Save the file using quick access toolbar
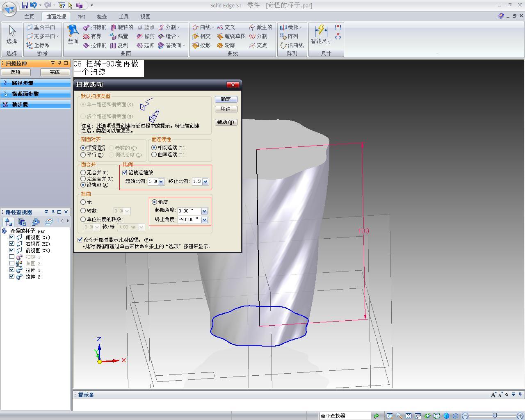Screen dimensions: 525x420 point(25,5)
